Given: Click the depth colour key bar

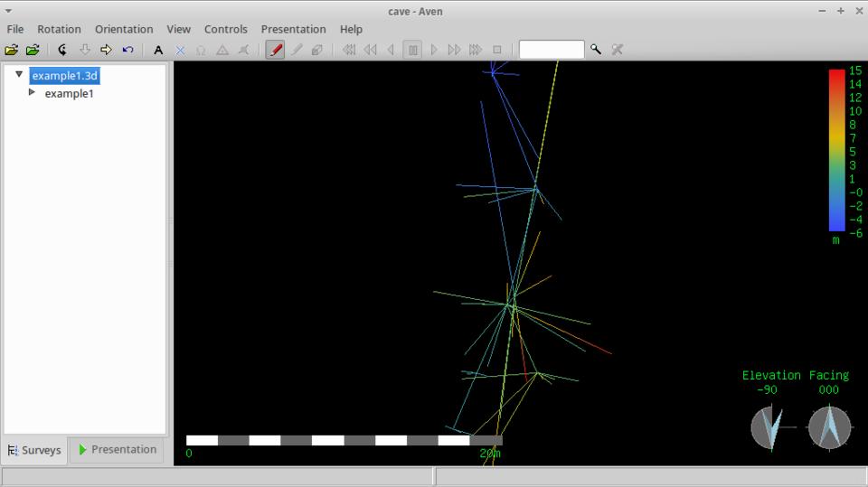Looking at the screenshot, I should 836,149.
